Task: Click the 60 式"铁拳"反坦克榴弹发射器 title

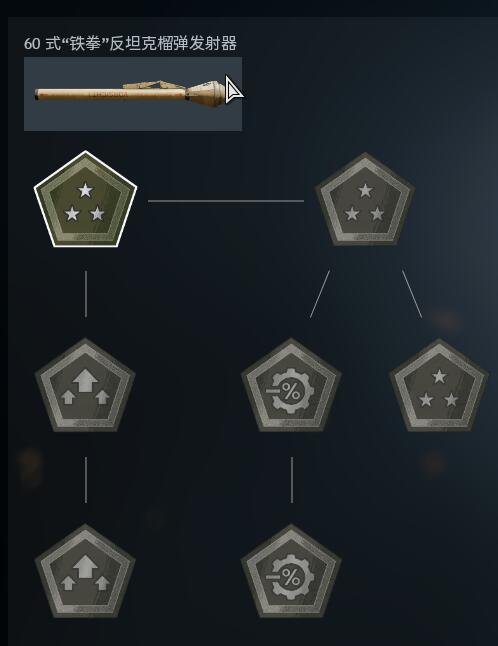Action: [130, 43]
